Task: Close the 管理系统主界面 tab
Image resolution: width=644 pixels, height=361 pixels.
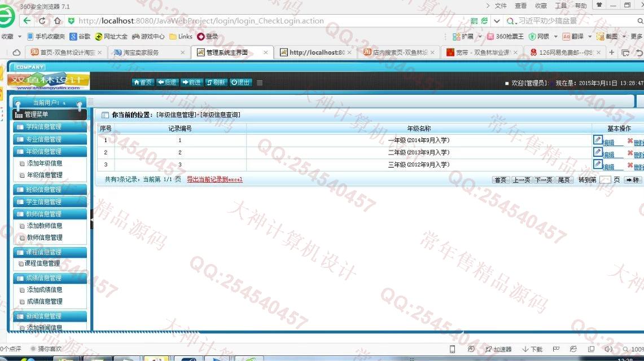Action: [x=266, y=52]
